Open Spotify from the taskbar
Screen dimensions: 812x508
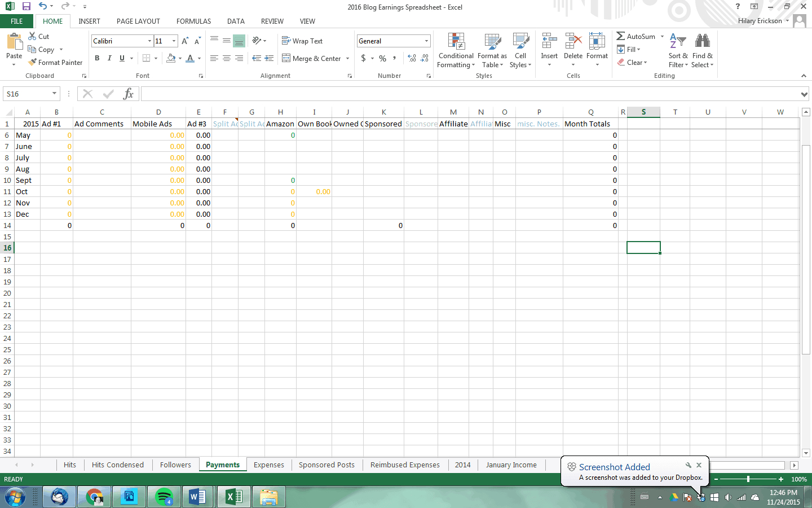164,497
